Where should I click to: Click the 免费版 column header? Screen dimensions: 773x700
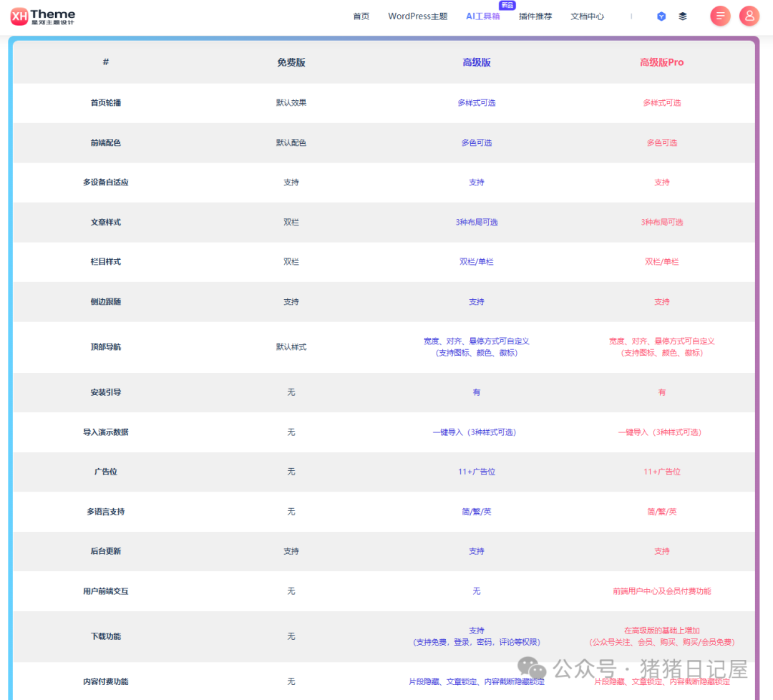291,62
